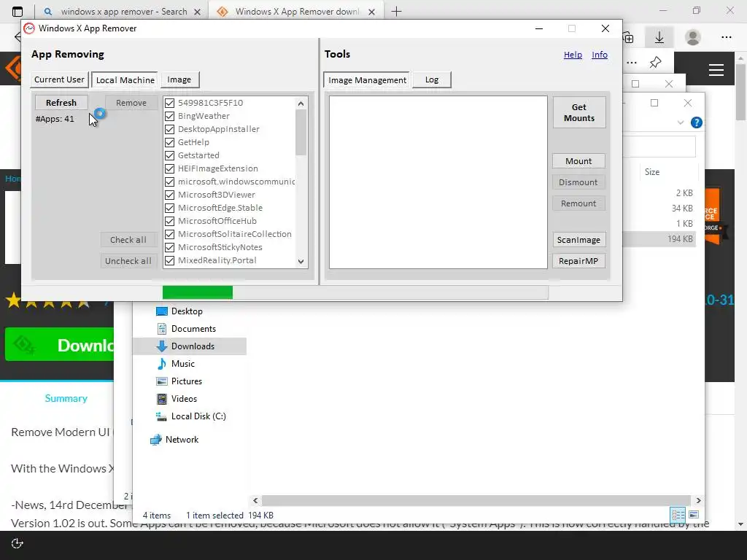Click the ScanImage button

[x=578, y=240]
